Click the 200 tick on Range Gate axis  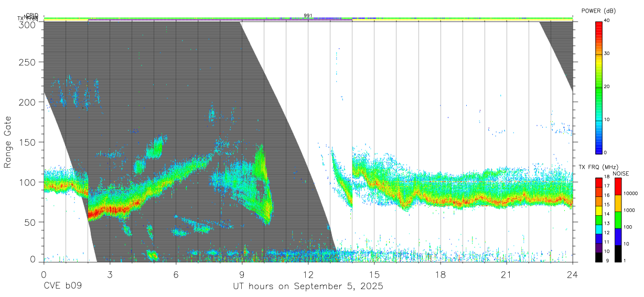[x=27, y=102]
